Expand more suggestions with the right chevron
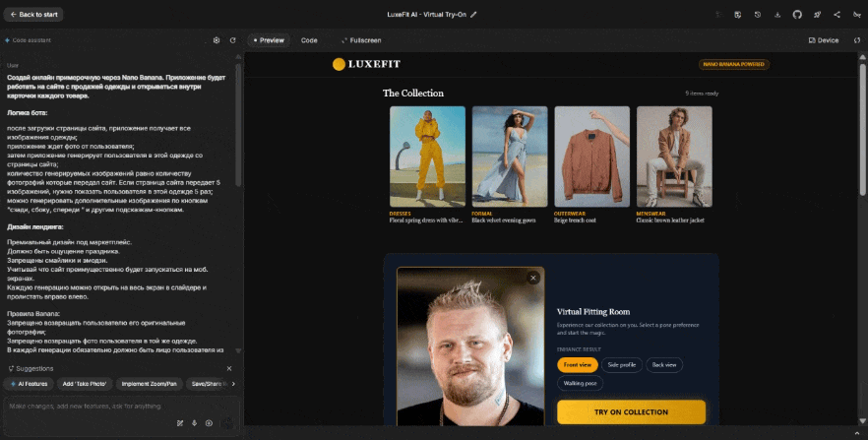Image resolution: width=868 pixels, height=440 pixels. click(x=231, y=383)
